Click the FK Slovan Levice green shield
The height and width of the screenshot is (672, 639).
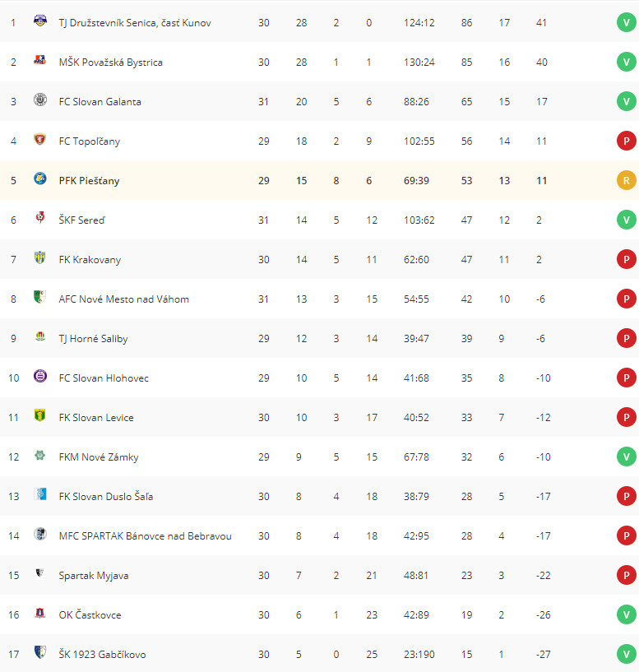(39, 415)
